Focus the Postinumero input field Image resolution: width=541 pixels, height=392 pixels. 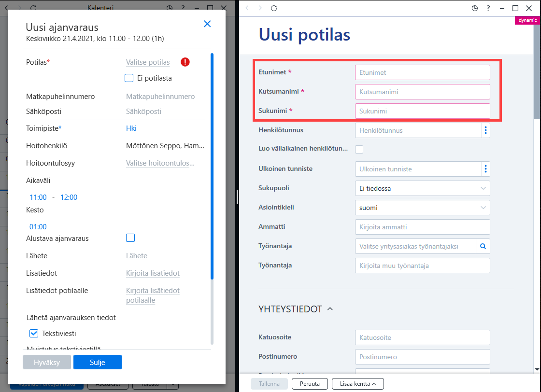(422, 357)
